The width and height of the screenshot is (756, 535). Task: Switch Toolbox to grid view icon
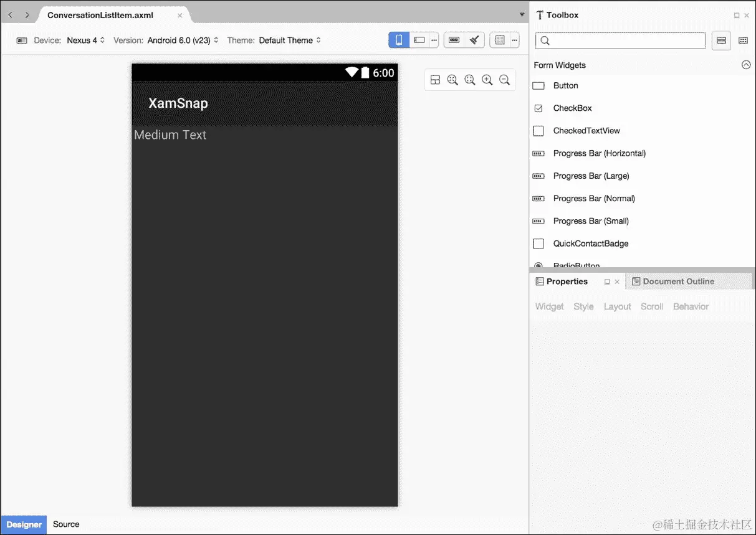tap(743, 40)
